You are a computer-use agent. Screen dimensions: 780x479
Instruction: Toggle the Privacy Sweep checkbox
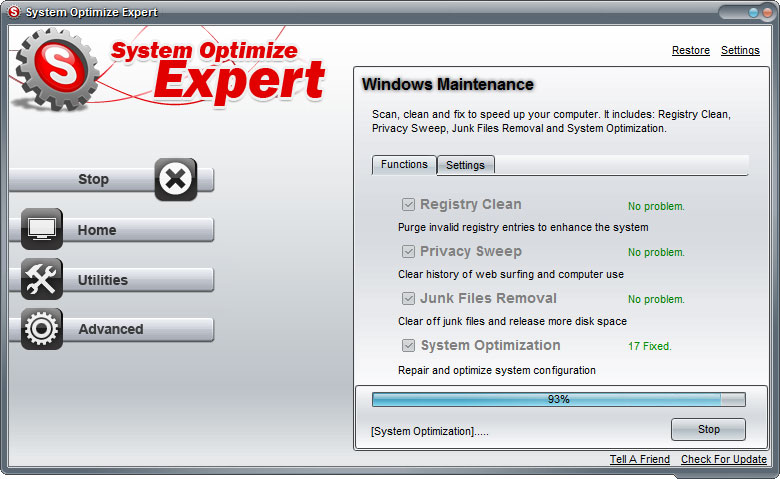click(x=408, y=252)
